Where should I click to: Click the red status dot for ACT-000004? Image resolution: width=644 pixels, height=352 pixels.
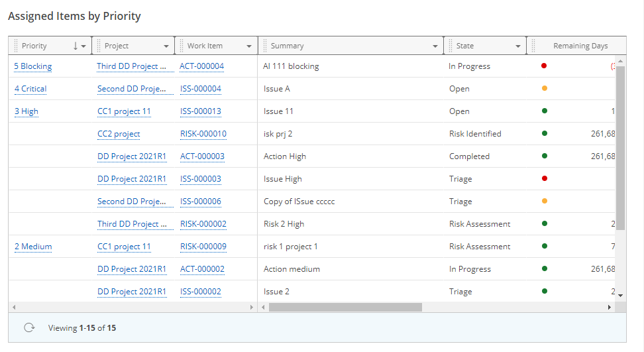pyautogui.click(x=544, y=66)
